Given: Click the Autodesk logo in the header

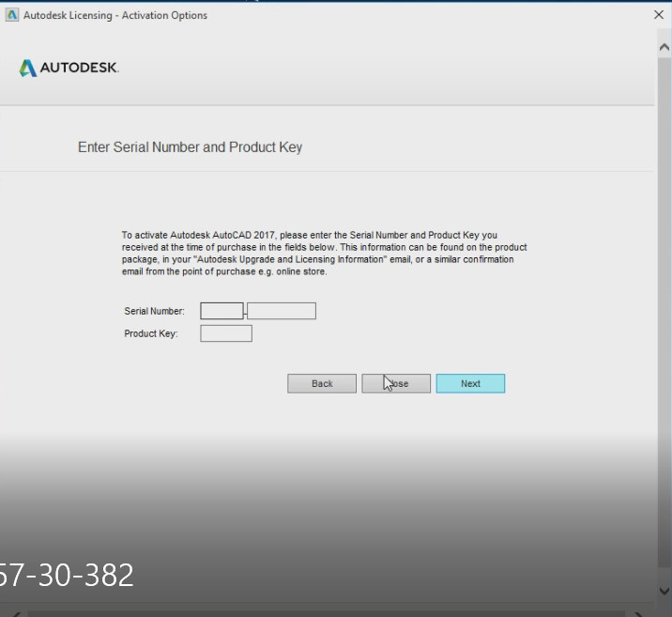Looking at the screenshot, I should coord(69,68).
